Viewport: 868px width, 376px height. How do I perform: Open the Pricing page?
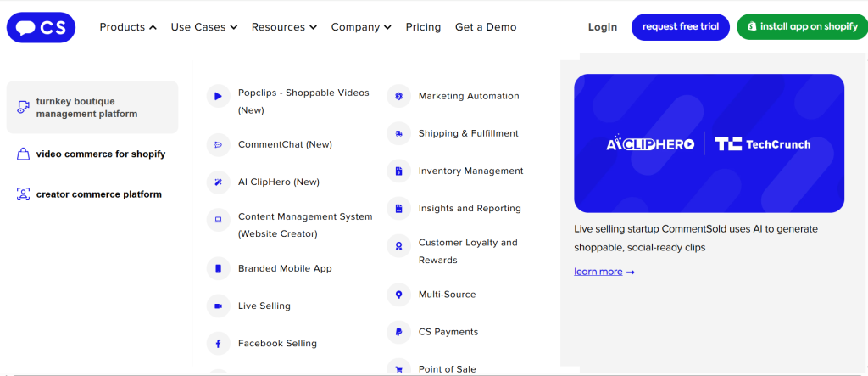coord(423,27)
